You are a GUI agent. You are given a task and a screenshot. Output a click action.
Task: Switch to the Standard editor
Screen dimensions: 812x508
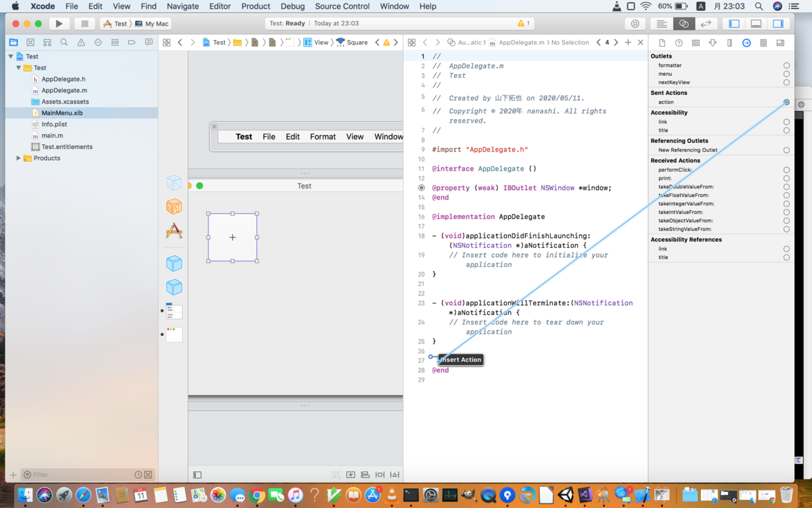click(662, 24)
